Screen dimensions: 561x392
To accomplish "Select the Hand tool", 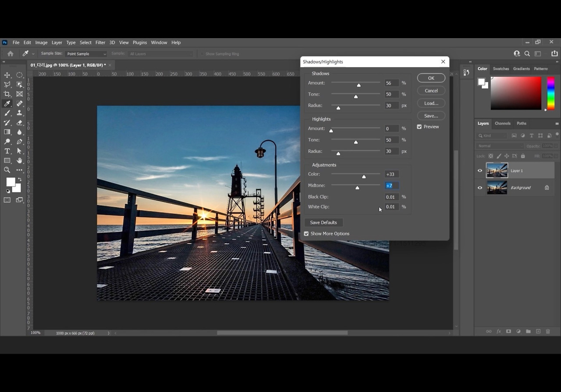I will 19,160.
